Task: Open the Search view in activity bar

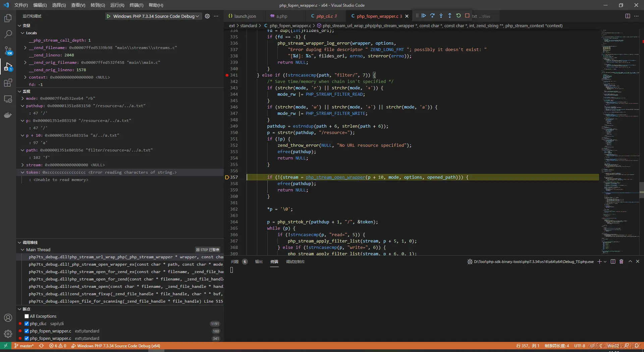Action: 8,34
